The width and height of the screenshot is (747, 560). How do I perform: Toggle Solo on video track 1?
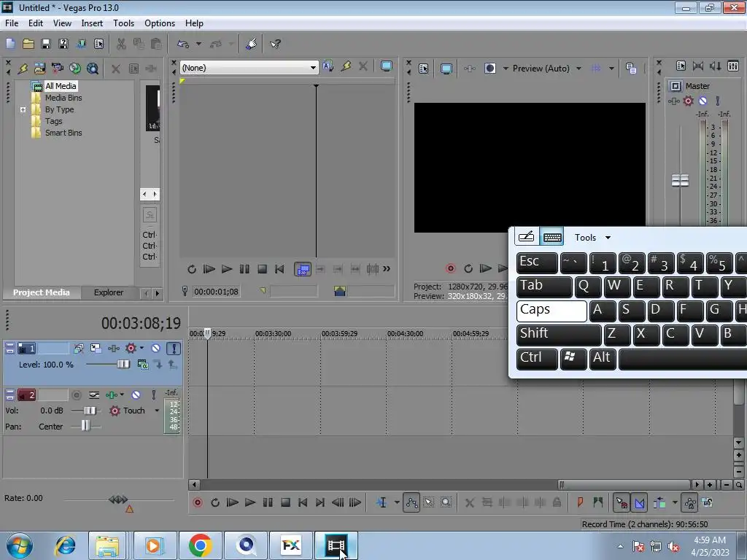click(x=174, y=349)
